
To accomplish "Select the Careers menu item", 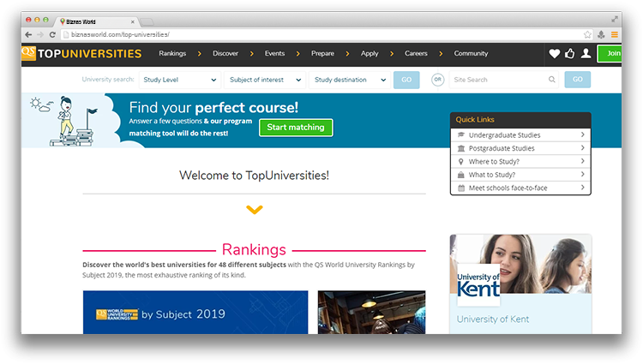I will pyautogui.click(x=416, y=54).
